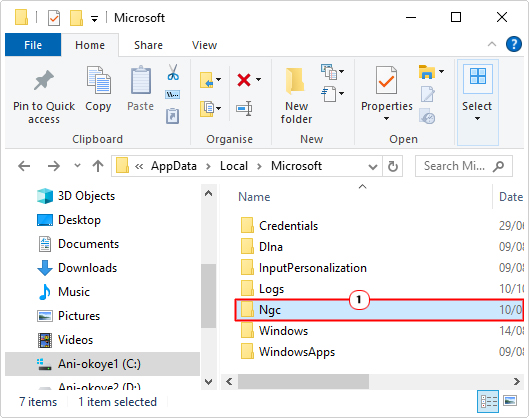Open recent locations dropdown arrow
Screen dimensions: 529x418
[x=77, y=165]
